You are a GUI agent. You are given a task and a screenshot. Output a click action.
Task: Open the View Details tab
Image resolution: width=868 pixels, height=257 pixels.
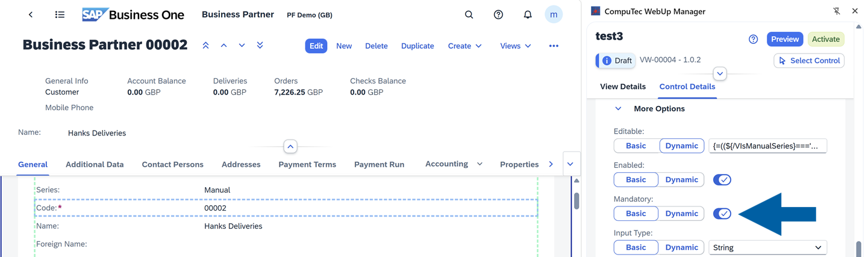point(623,87)
